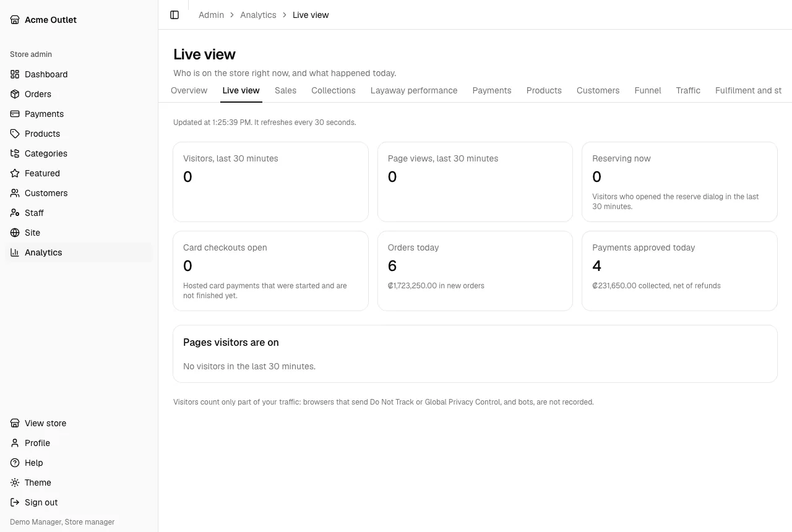Image resolution: width=792 pixels, height=532 pixels.
Task: Switch to the Customers analytics tab
Action: pyautogui.click(x=598, y=90)
